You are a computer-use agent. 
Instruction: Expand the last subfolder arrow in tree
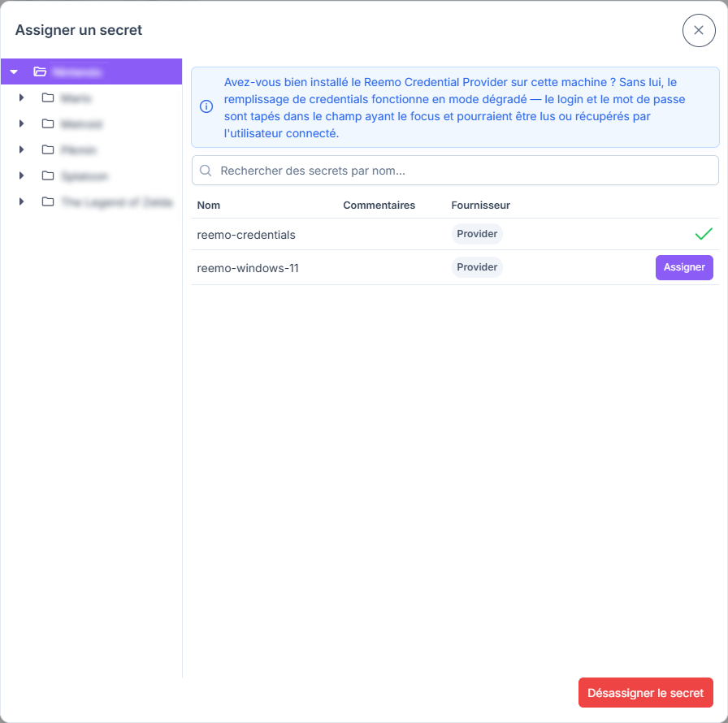point(21,201)
